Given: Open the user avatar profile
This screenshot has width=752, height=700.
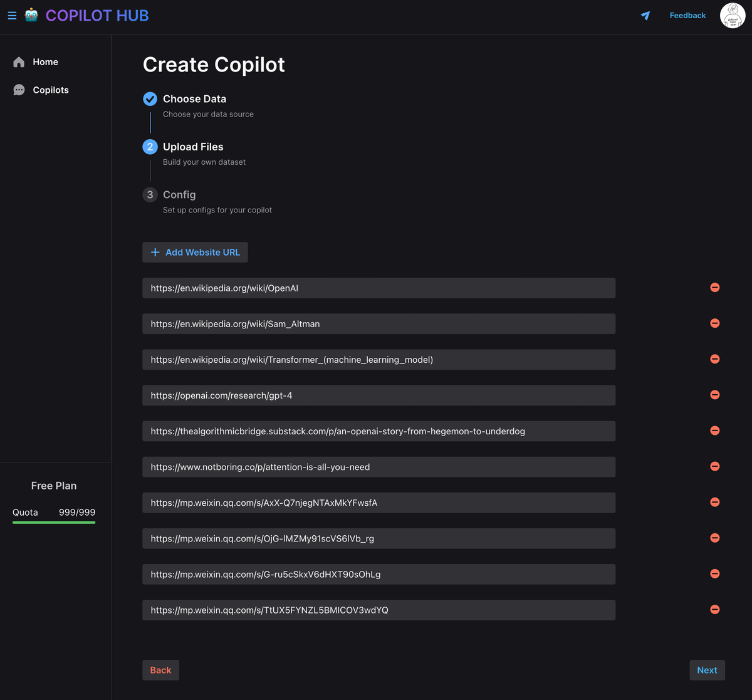Looking at the screenshot, I should tap(732, 16).
